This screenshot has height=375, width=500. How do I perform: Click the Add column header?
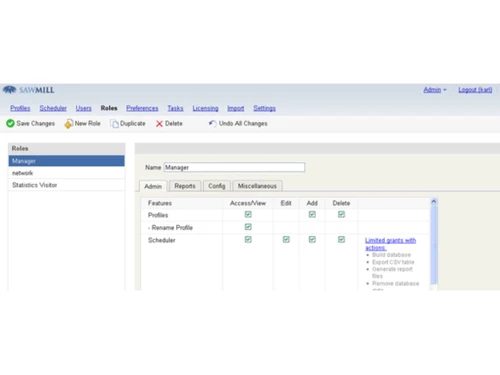tap(312, 203)
